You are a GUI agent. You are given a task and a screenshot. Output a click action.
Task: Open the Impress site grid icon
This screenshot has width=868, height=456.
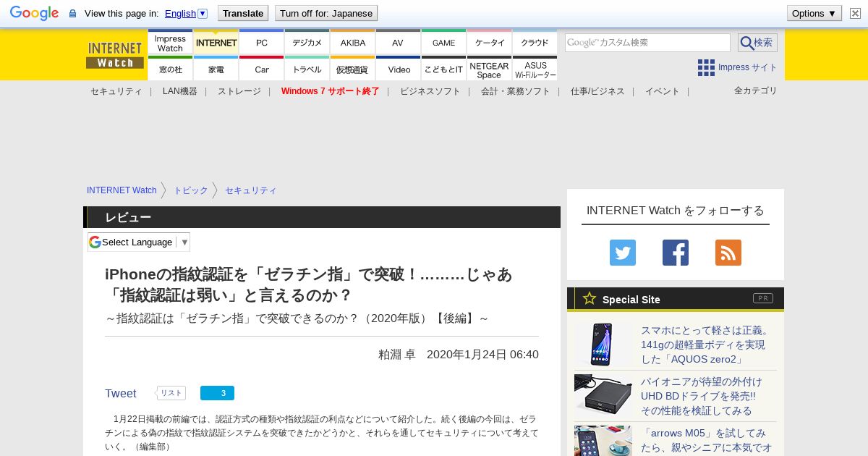(x=706, y=67)
